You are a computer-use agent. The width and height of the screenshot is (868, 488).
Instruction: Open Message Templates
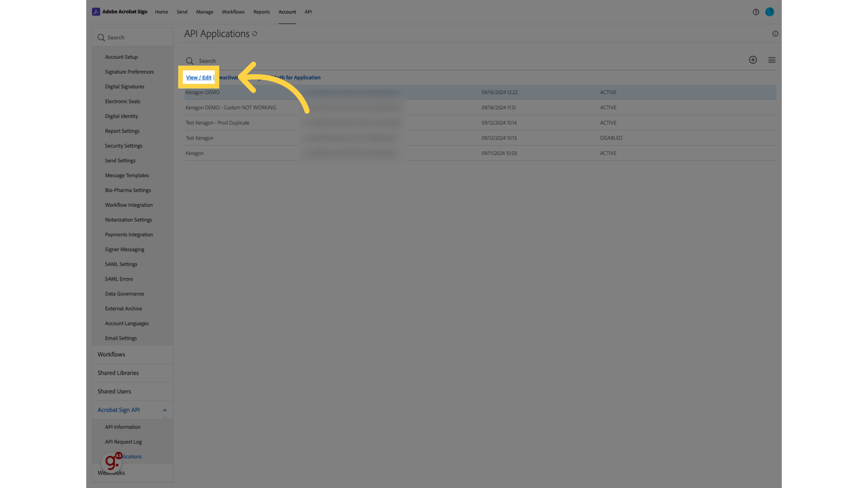(127, 176)
